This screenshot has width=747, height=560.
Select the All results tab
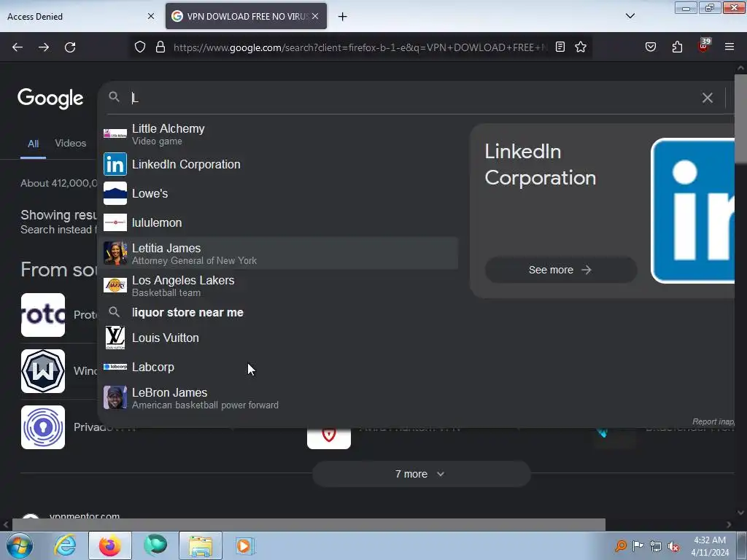33,144
